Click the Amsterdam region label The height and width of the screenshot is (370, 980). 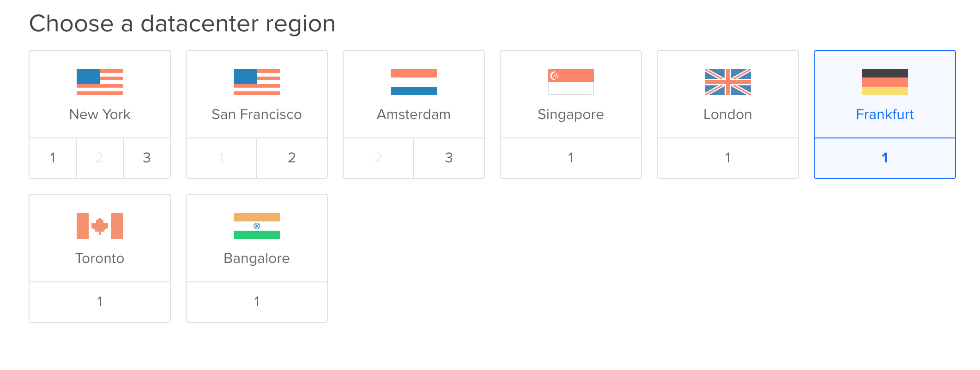coord(414,114)
